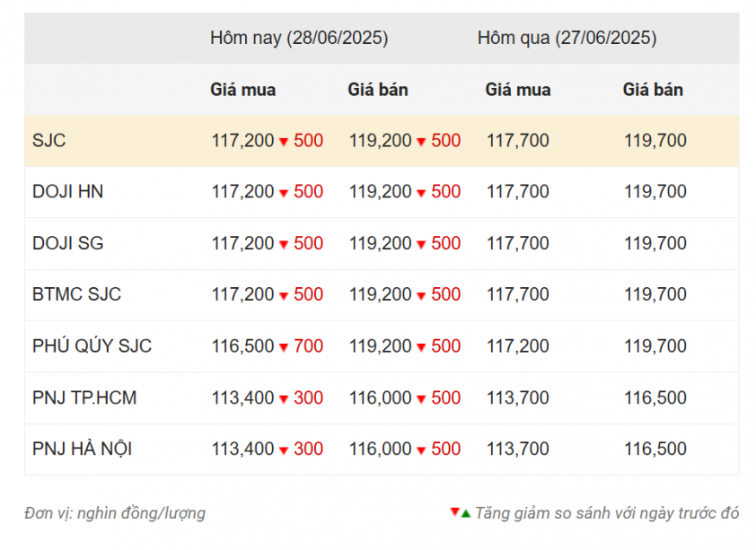Select the SJC row label
This screenshot has width=756, height=550.
click(48, 141)
